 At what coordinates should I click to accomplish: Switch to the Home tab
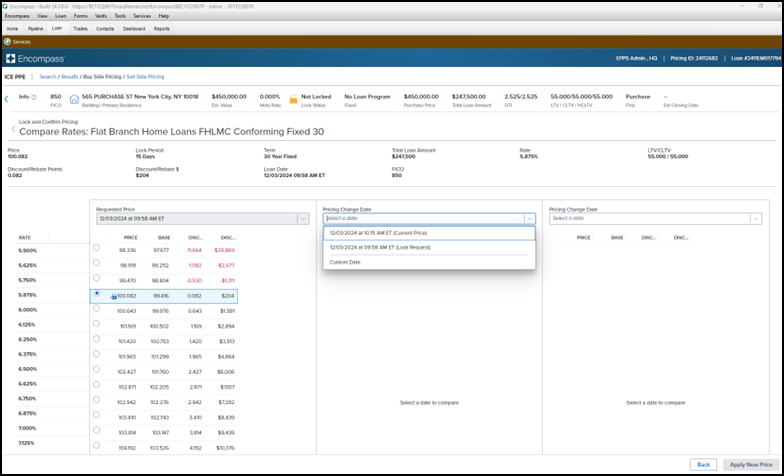tap(12, 28)
